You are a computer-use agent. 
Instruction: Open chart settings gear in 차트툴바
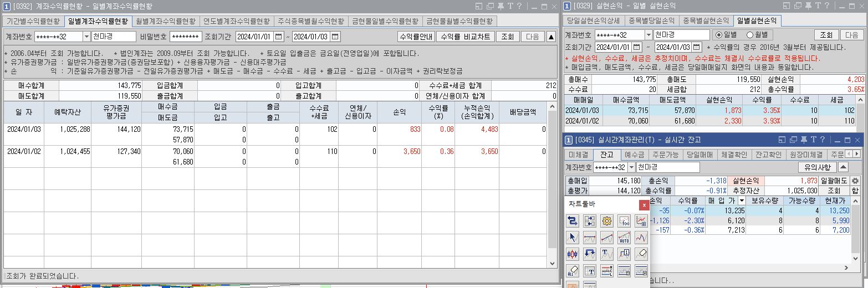pos(607,222)
